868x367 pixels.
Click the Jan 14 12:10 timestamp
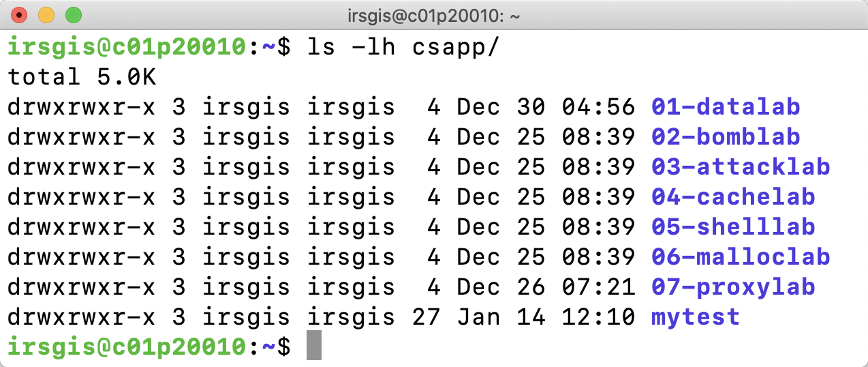(x=546, y=317)
